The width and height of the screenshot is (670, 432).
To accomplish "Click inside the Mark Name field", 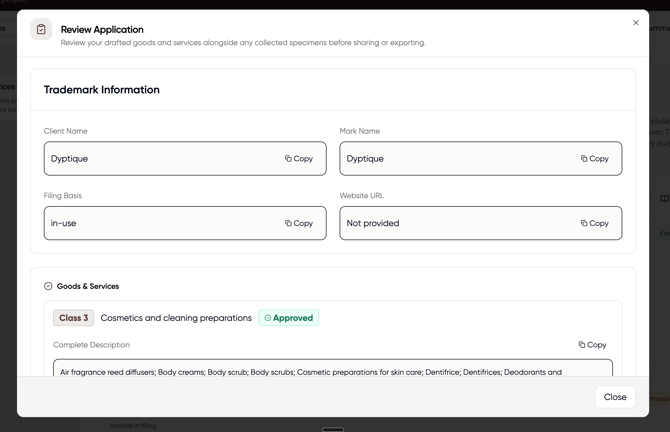I will pyautogui.click(x=481, y=159).
